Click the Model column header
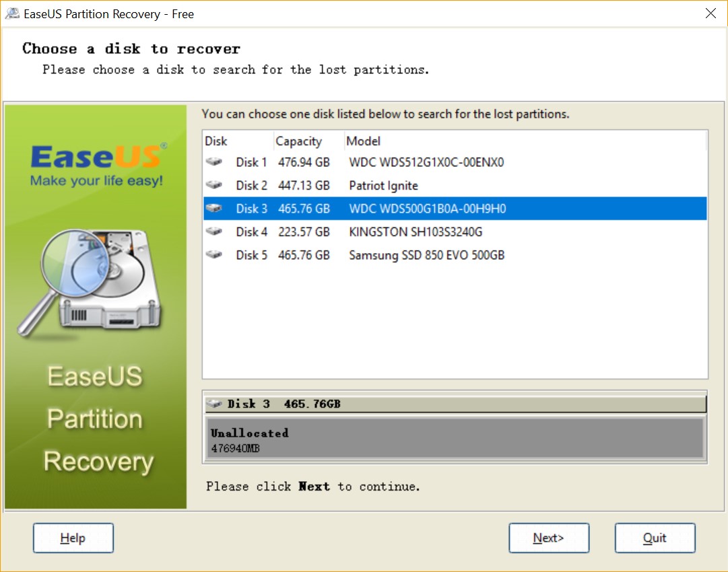The height and width of the screenshot is (572, 728). point(364,141)
